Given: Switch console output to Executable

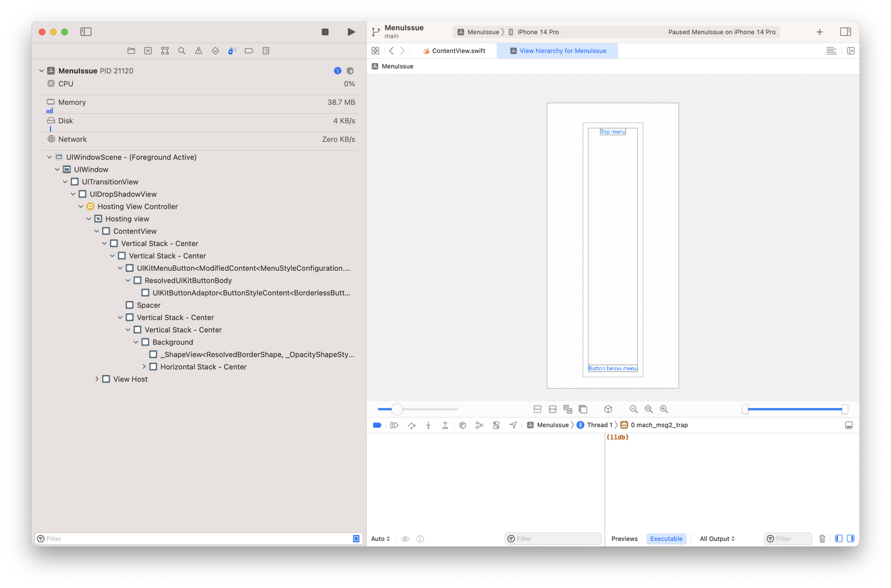Looking at the screenshot, I should point(666,539).
